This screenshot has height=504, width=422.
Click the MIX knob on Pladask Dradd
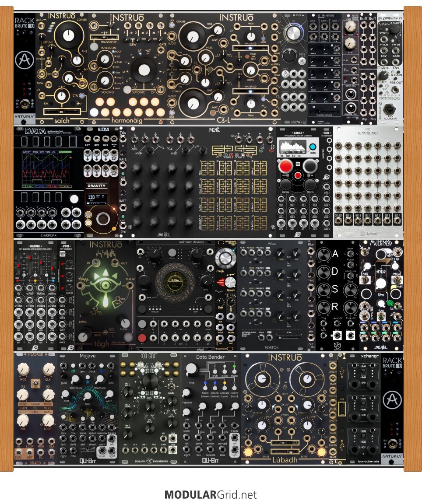click(23, 420)
